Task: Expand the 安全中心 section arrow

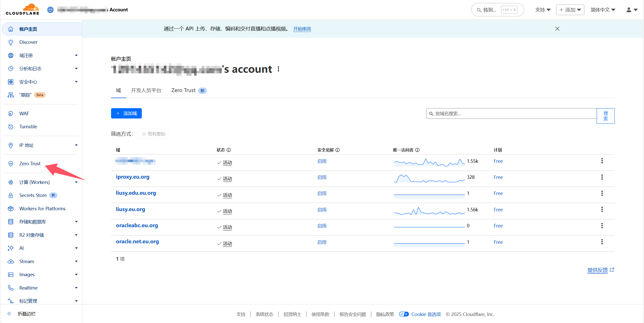Action: tap(76, 82)
